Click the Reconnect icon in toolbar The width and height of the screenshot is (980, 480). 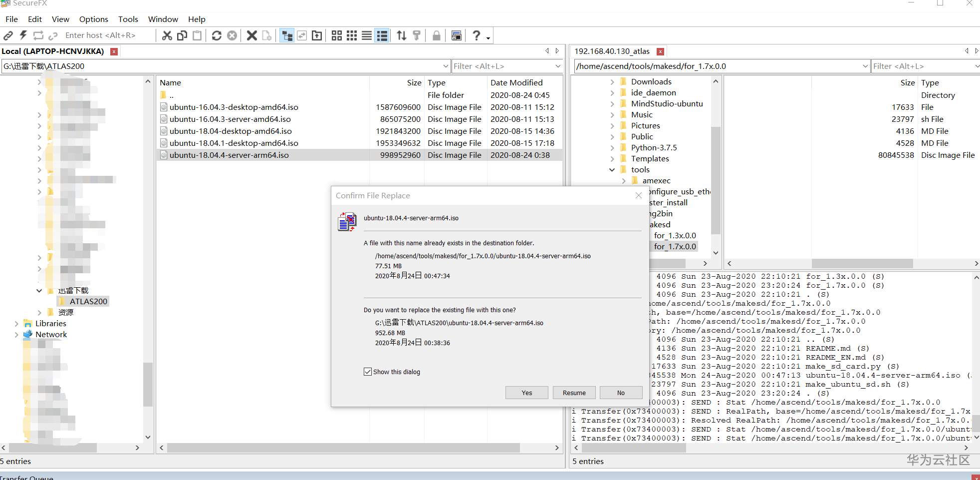coord(38,35)
